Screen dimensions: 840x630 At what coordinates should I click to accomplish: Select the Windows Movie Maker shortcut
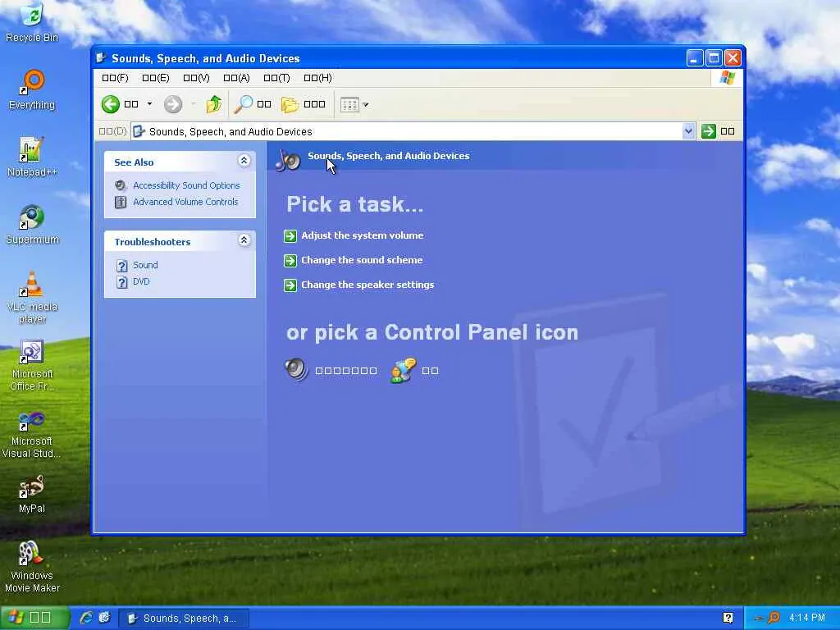[32, 567]
